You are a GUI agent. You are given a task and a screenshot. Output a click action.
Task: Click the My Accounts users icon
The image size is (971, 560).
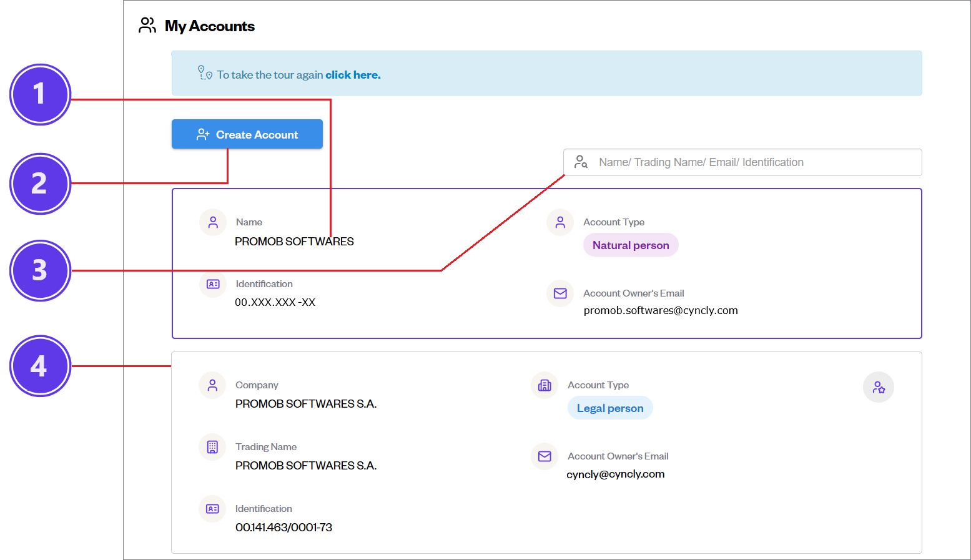(x=147, y=26)
